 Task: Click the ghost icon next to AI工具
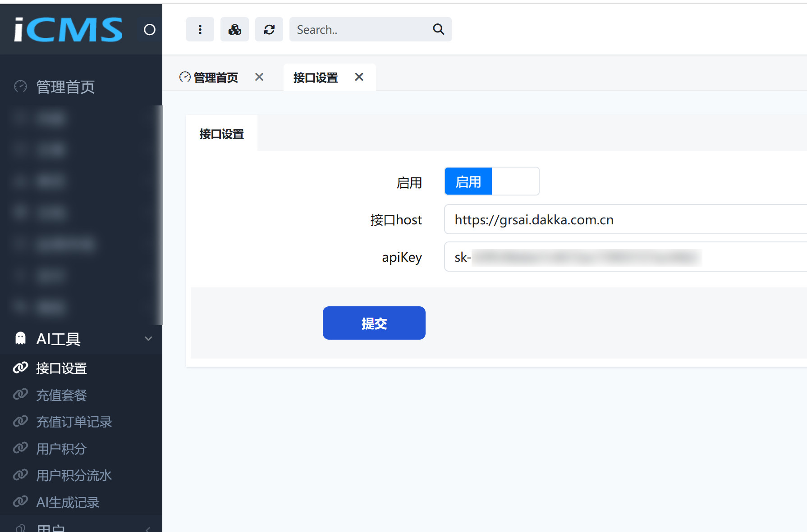click(21, 338)
